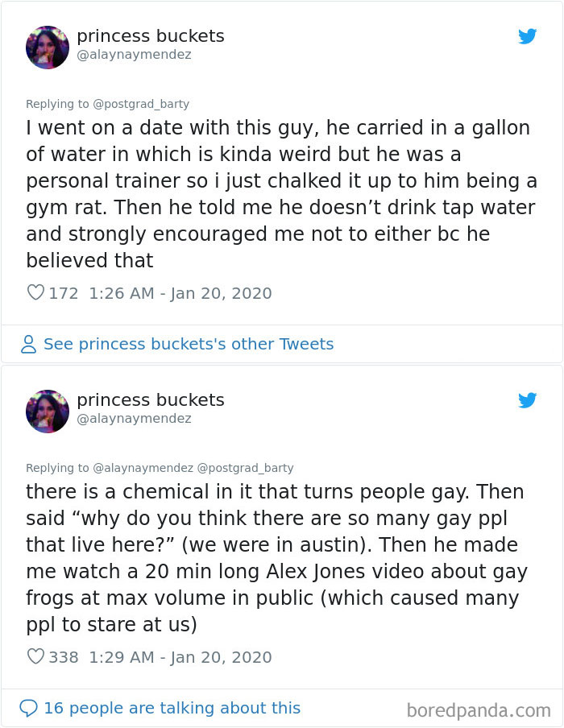The height and width of the screenshot is (728, 564).
Task: Click the princess buckets display name on first tweet
Action: 150,35
